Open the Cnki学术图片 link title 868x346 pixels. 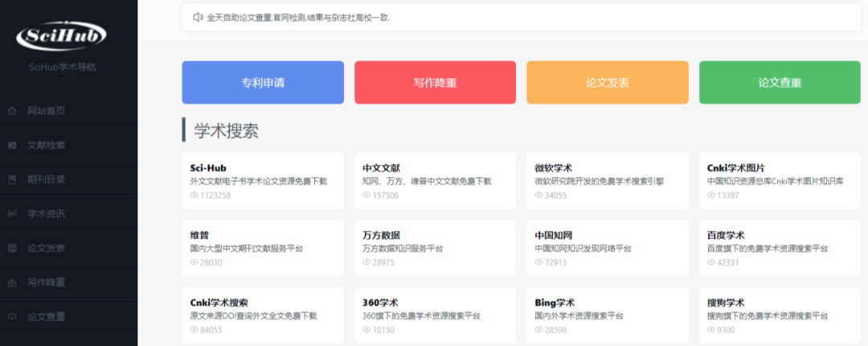coord(735,168)
